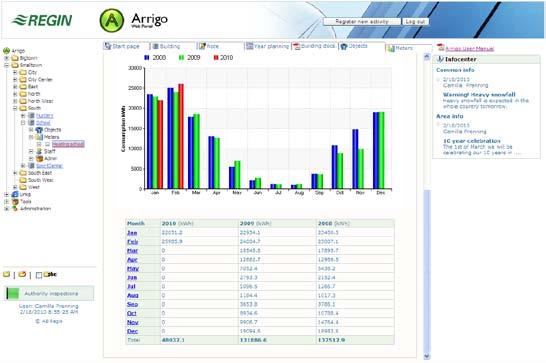Expand the East folder node
Viewport: 546px width, 363px height.
[15, 86]
